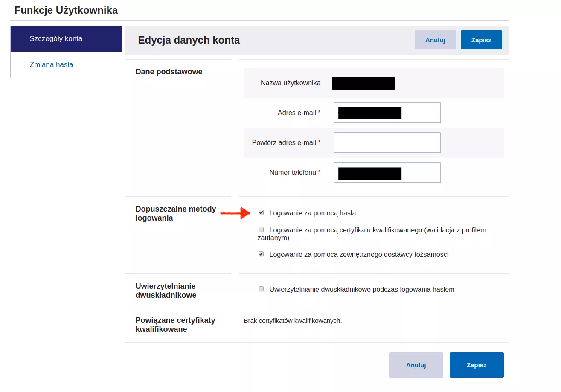Screen dimensions: 561x392
Task: Click the Powtórz adres e-mail label
Action: point(284,143)
